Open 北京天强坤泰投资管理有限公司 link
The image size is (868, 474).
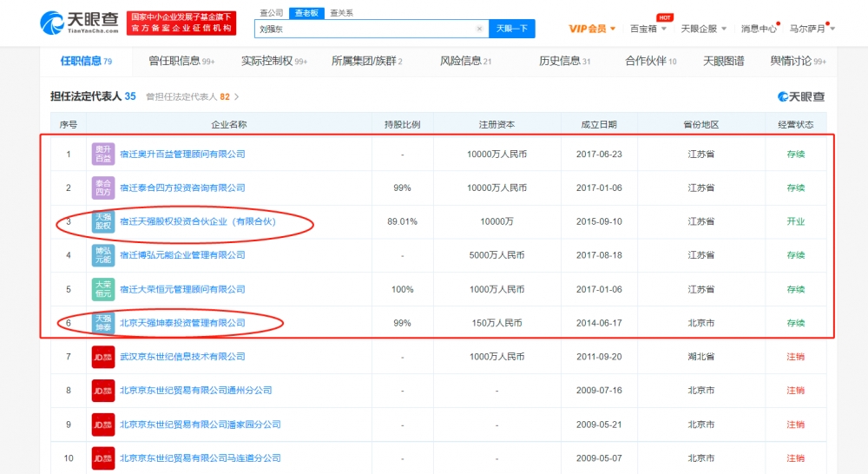coord(182,323)
